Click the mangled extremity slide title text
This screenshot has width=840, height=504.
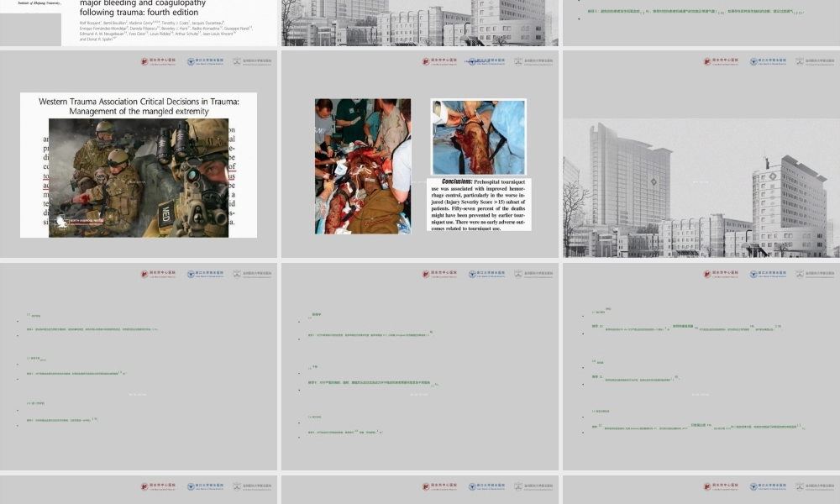click(x=139, y=106)
